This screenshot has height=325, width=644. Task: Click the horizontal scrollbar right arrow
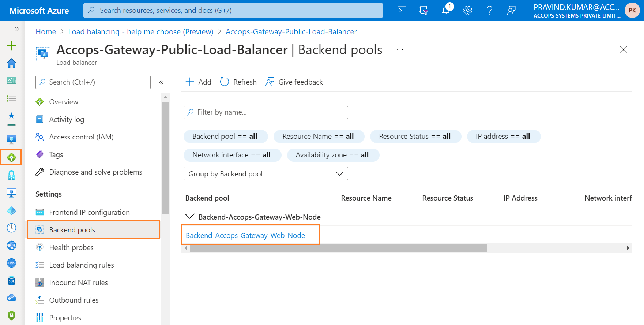[628, 248]
